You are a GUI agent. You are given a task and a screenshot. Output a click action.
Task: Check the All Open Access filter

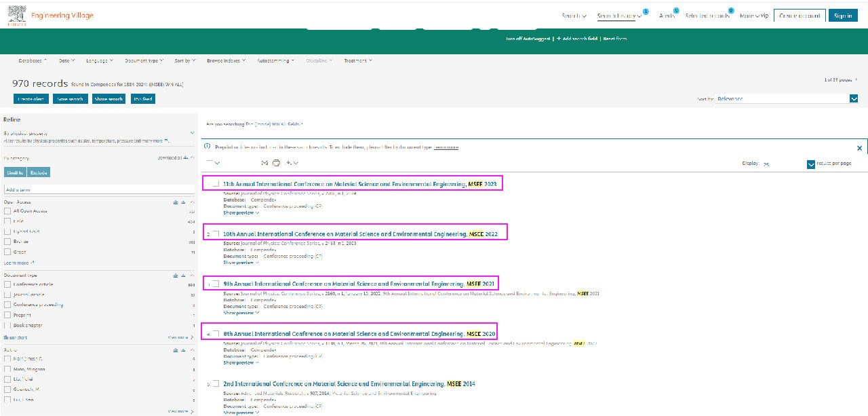pos(7,211)
